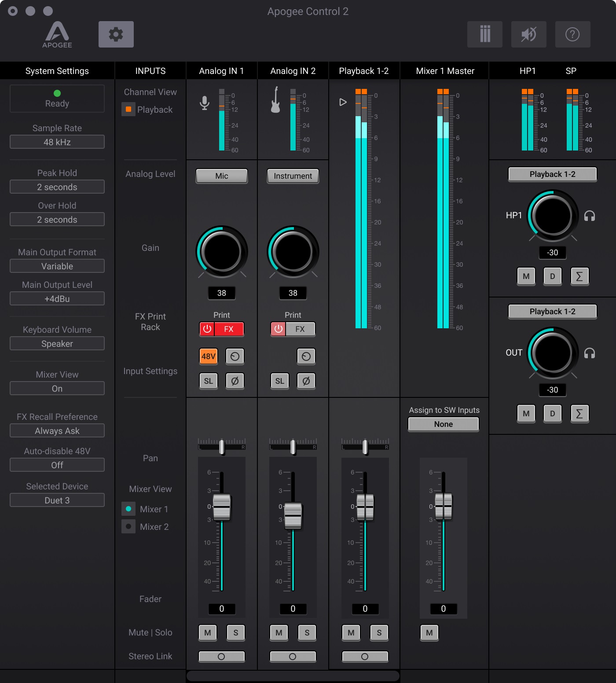Open the meters view icon top right
This screenshot has width=616, height=683.
484,34
